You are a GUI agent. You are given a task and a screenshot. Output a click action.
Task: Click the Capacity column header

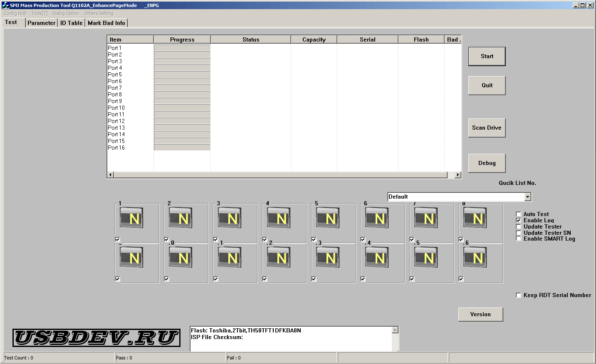coord(314,39)
